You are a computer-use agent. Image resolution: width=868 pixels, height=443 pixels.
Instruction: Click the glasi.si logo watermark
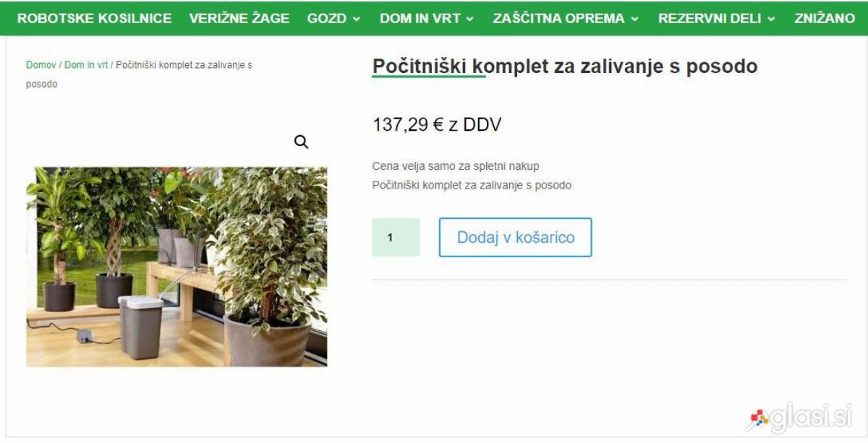click(799, 417)
